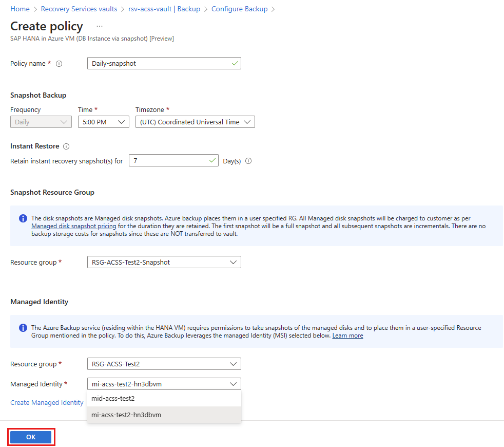The height and width of the screenshot is (447, 504).
Task: Click the Snapshot Resource Group info banner icon
Action: [23, 218]
